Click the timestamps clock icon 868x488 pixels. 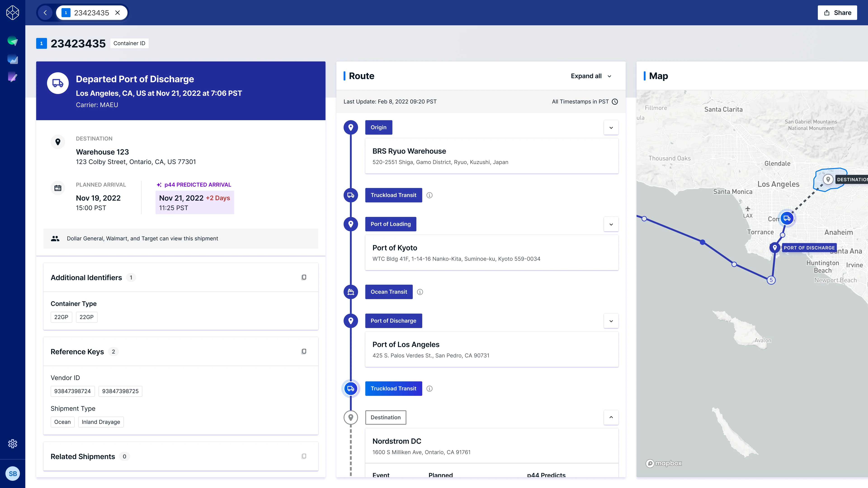tap(615, 102)
